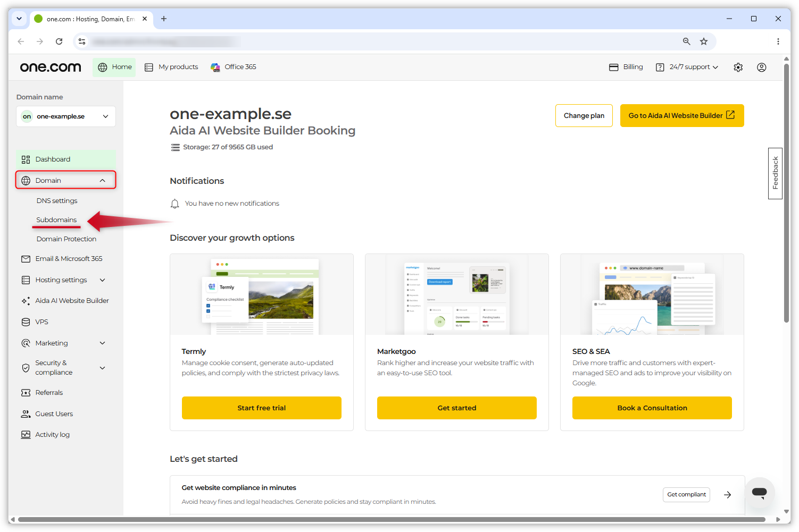The width and height of the screenshot is (799, 532).
Task: Open DNS settings under Domain
Action: [x=57, y=201]
